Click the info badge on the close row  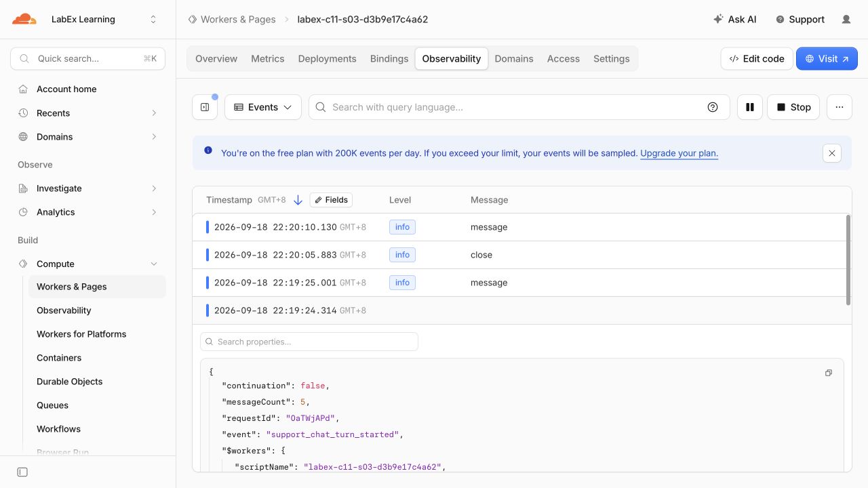402,255
